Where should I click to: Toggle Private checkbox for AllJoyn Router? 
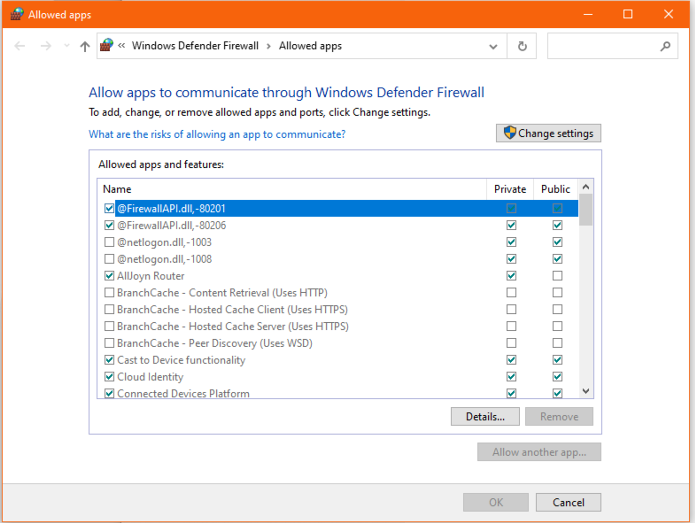(511, 276)
